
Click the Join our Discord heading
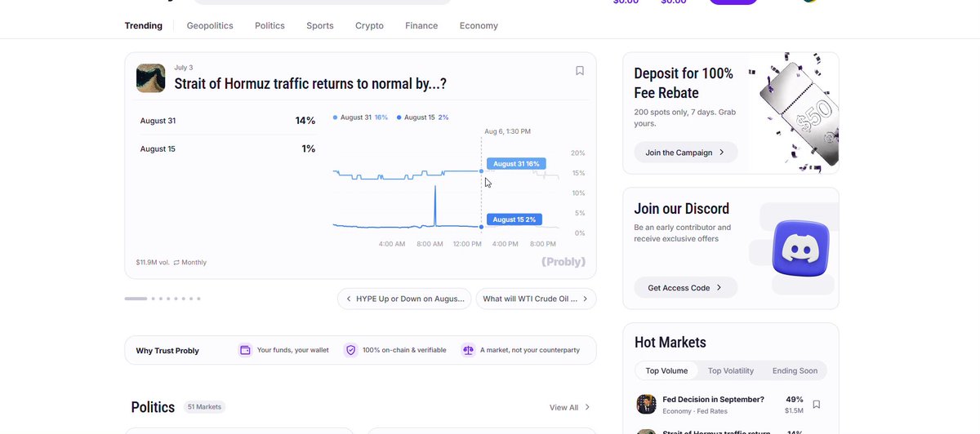pos(682,209)
